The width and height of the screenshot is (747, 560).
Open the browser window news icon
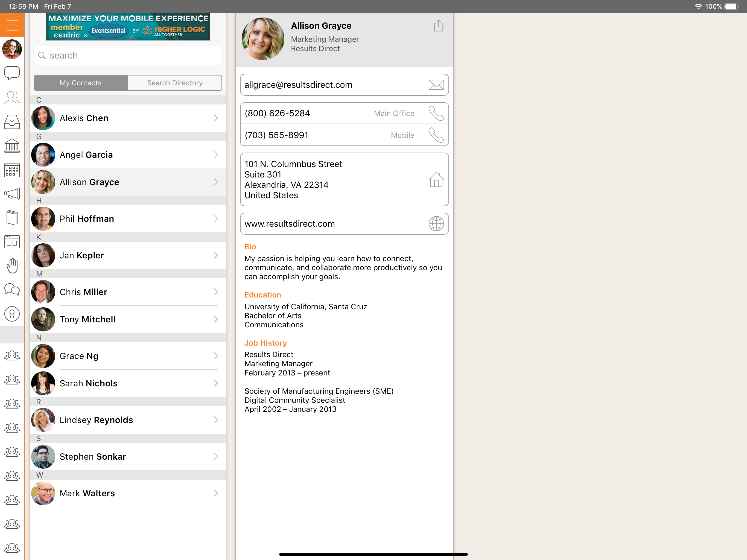click(x=12, y=242)
